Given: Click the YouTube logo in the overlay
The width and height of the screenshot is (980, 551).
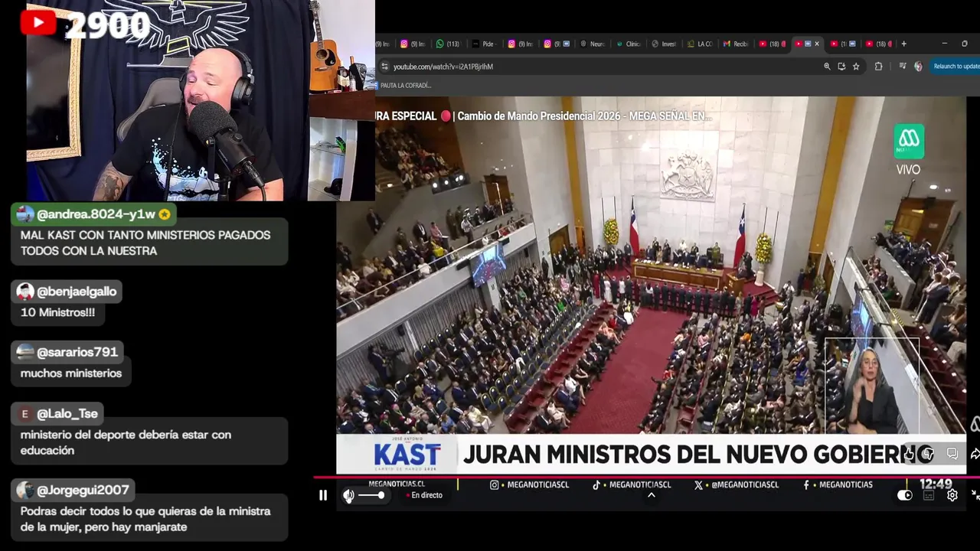Looking at the screenshot, I should 38,23.
